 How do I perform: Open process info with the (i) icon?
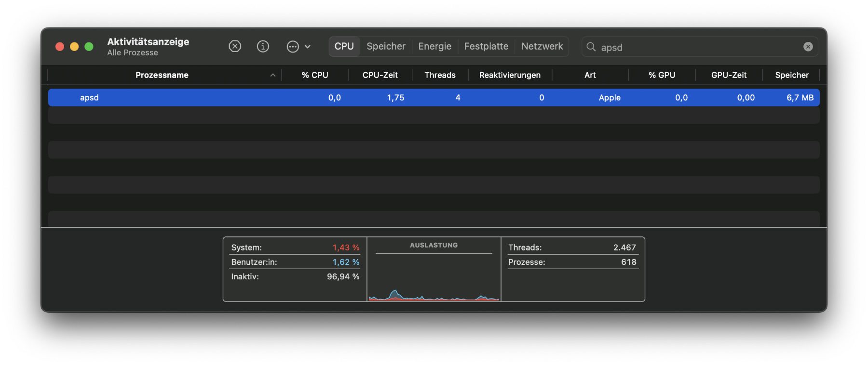[x=263, y=46]
